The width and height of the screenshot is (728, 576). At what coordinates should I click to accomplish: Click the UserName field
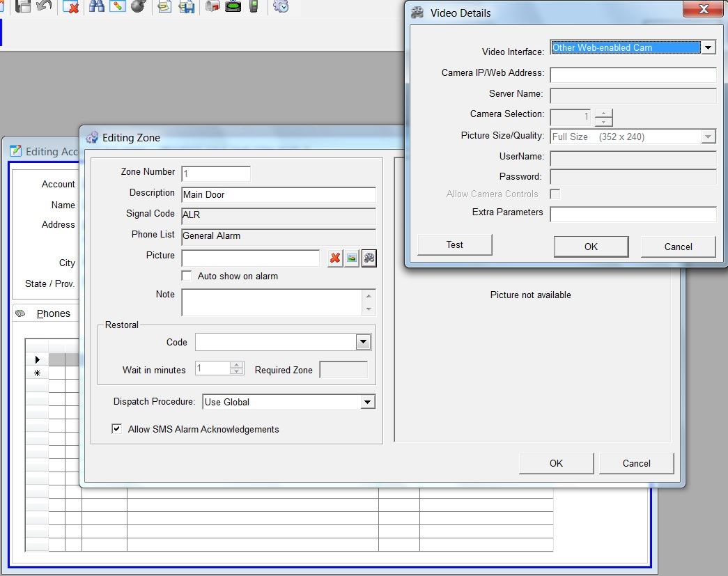(633, 158)
